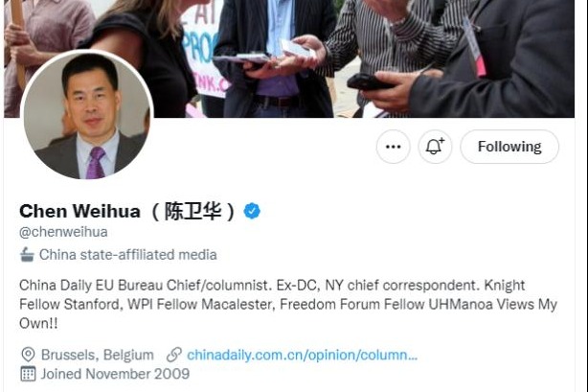The height and width of the screenshot is (392, 588).
Task: Click the Joined November 2009 text
Action: [x=115, y=374]
